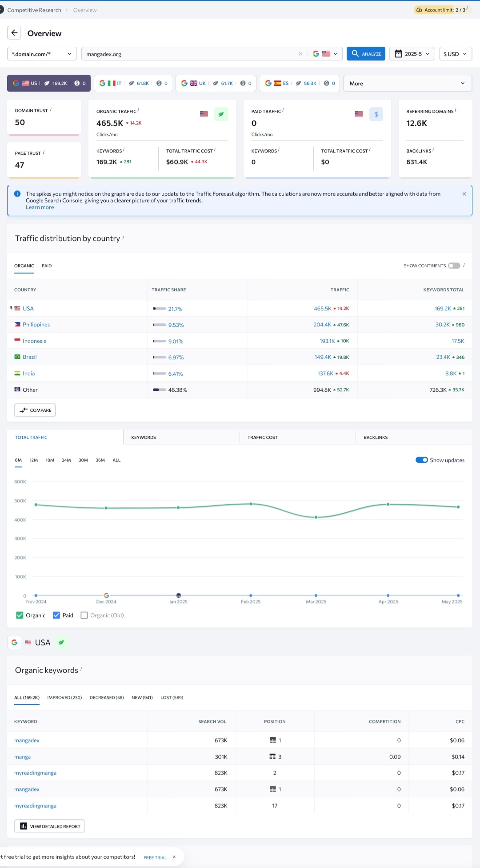
Task: Turn off Show updates toggle
Action: 421,460
